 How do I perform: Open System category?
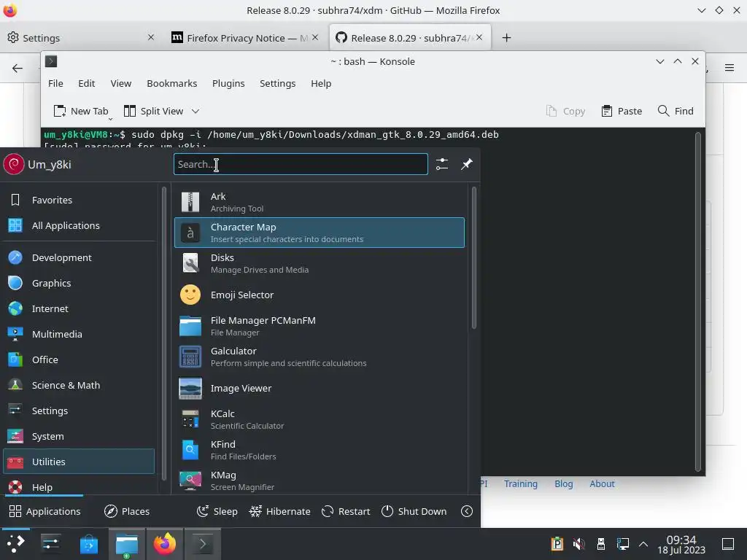(x=79, y=436)
